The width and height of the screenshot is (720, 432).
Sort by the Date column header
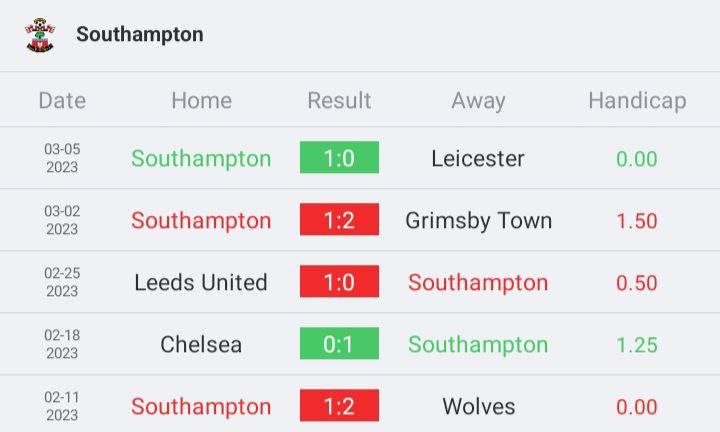62,100
